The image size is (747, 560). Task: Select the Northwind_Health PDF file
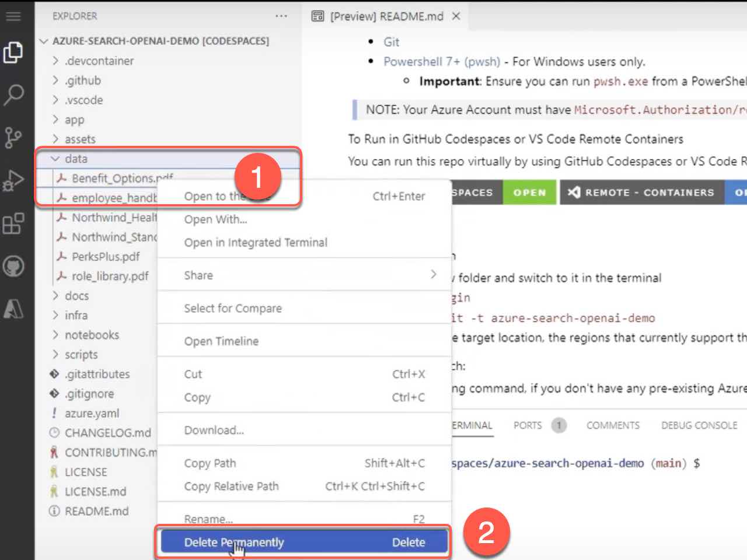(x=107, y=218)
